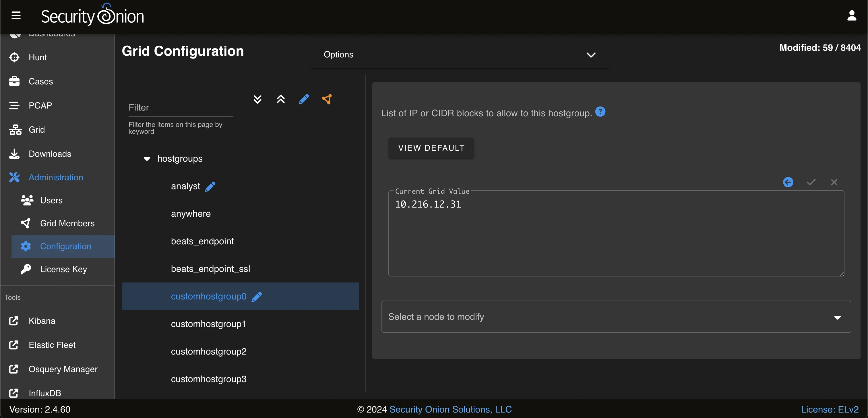Screen dimensions: 868x418
Task: Collapse all settings with double-up chevron
Action: [x=281, y=99]
